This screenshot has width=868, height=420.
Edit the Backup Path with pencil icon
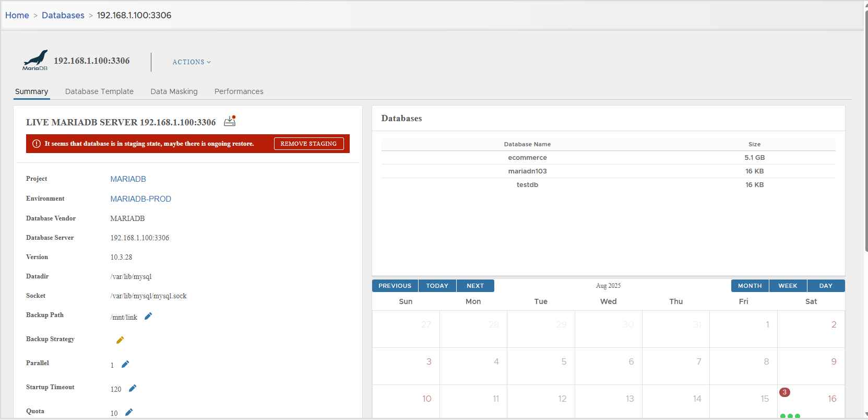[148, 316]
